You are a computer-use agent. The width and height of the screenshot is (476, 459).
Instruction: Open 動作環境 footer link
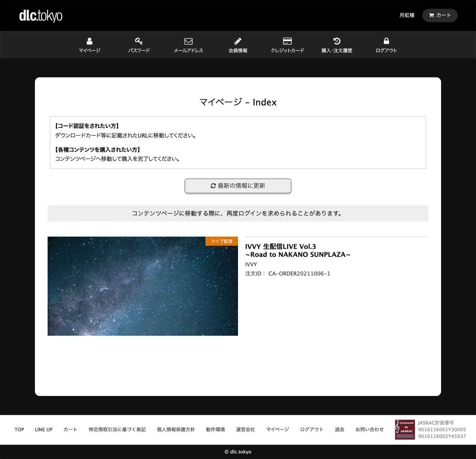(x=215, y=430)
